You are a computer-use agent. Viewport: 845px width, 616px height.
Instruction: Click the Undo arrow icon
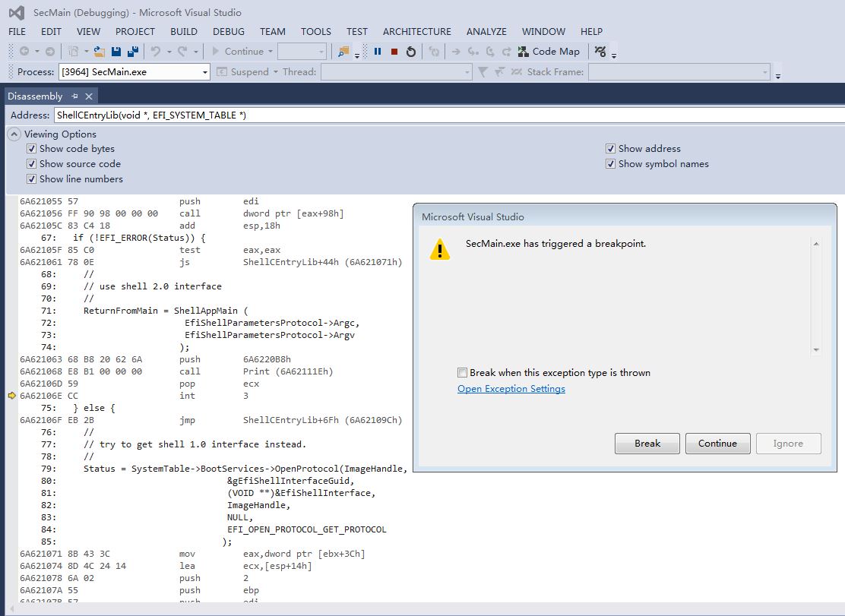[156, 51]
